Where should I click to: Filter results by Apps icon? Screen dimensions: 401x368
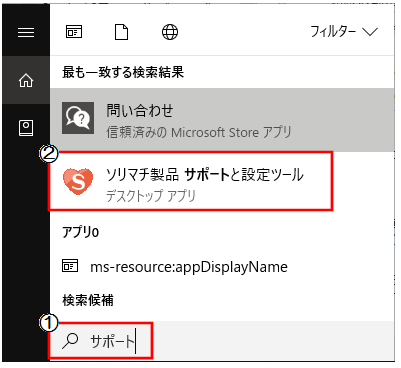click(x=74, y=32)
